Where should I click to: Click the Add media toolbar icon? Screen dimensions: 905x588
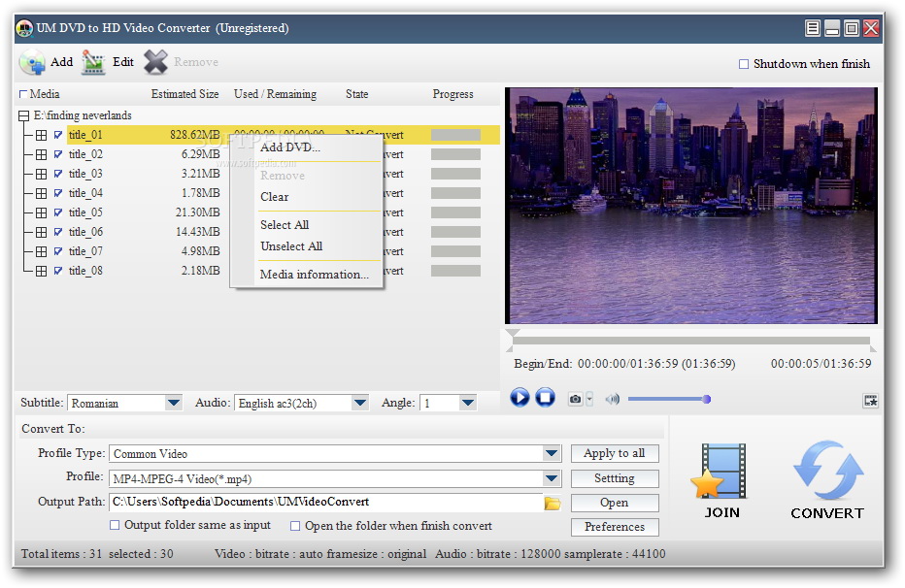tap(33, 62)
